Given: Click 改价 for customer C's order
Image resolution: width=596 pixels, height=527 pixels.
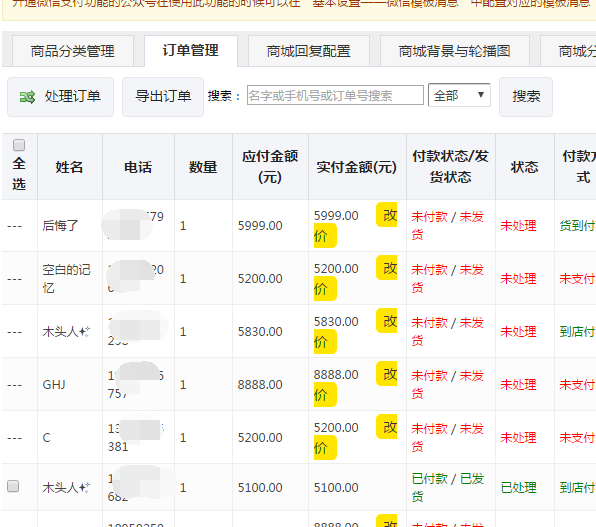Looking at the screenshot, I should click(387, 427).
